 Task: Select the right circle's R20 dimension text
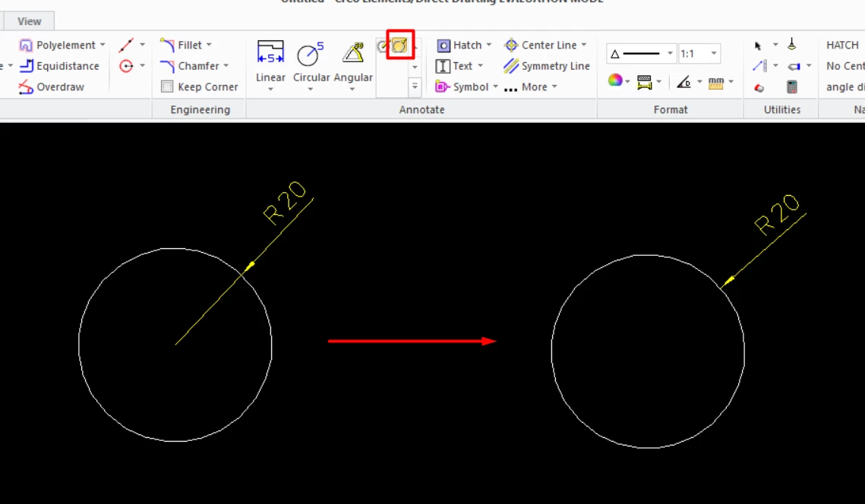point(776,215)
